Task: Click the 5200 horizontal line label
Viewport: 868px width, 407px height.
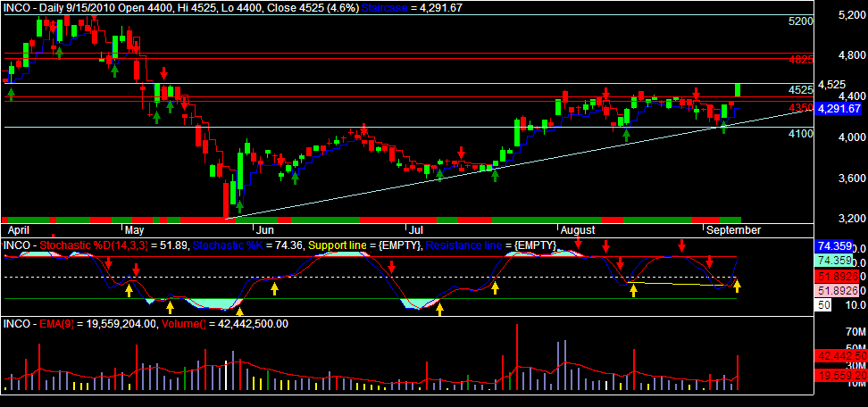Action: point(800,21)
